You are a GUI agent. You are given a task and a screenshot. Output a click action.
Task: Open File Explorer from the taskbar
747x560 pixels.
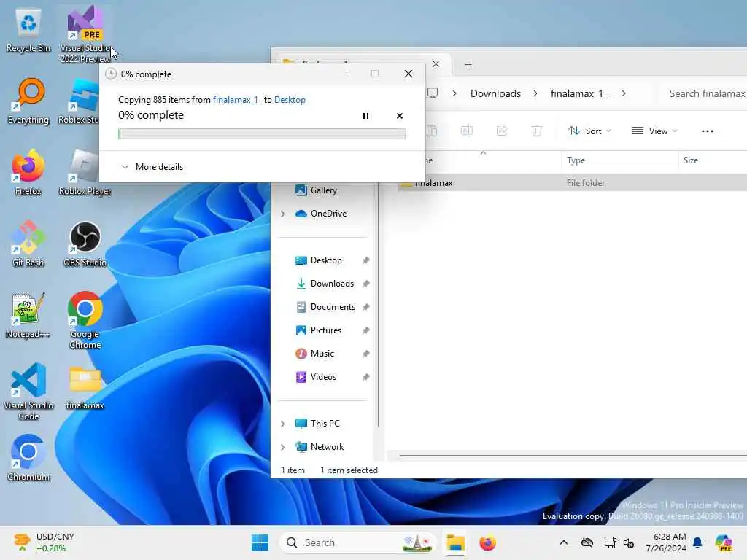point(455,542)
